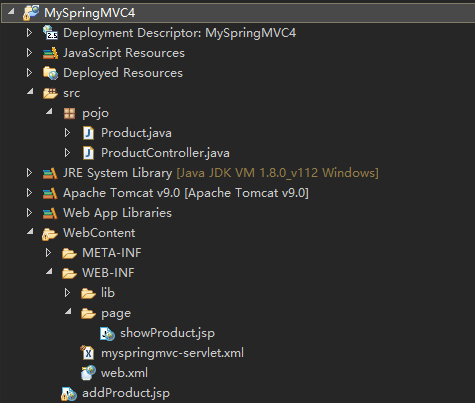Collapse the src folder
The width and height of the screenshot is (475, 403).
tap(30, 91)
